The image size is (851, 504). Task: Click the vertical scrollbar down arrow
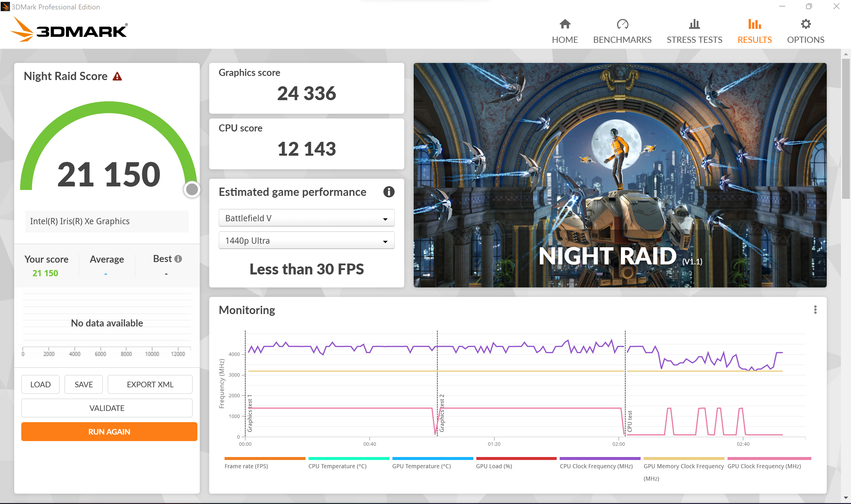(846, 498)
